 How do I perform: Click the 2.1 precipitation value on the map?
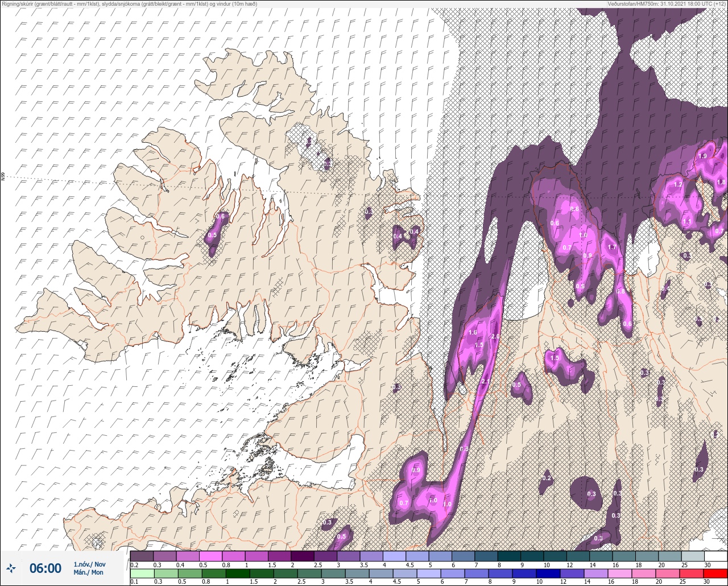pyautogui.click(x=486, y=381)
